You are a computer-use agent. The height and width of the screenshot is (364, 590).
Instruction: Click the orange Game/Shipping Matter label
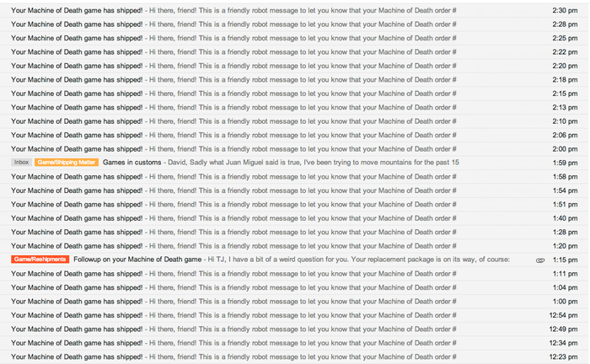tap(67, 163)
